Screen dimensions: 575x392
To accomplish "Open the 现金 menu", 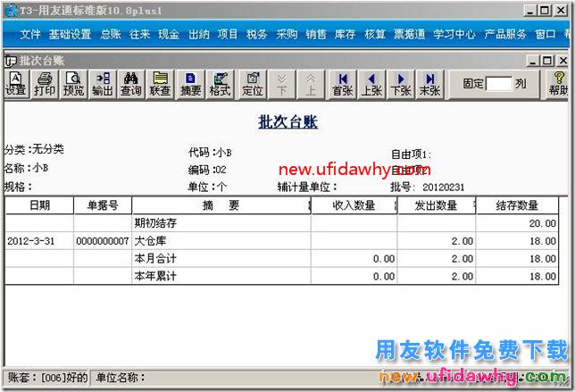I will point(169,35).
